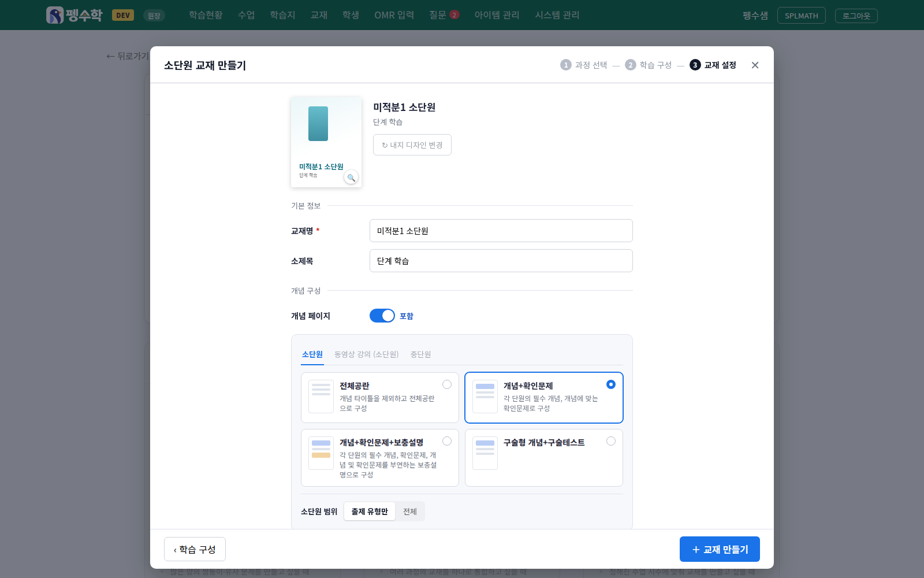Click the 개념+확인문제+보충설명 layout preview icon
Viewport: 924px width, 578px height.
pos(321,453)
